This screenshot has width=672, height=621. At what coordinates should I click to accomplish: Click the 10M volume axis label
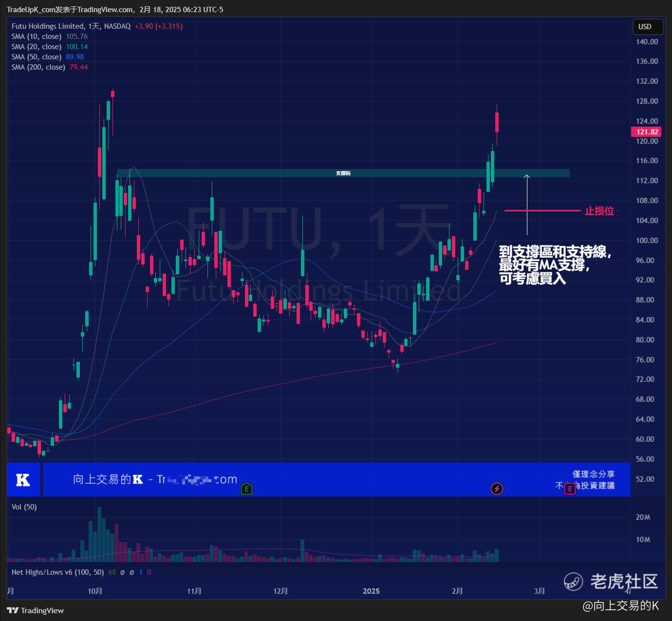(x=643, y=540)
